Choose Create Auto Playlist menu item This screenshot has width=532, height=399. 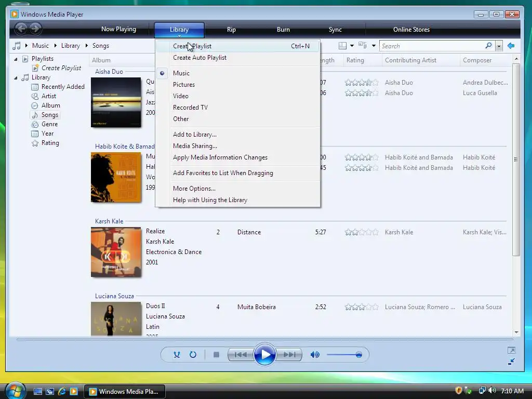point(237,58)
